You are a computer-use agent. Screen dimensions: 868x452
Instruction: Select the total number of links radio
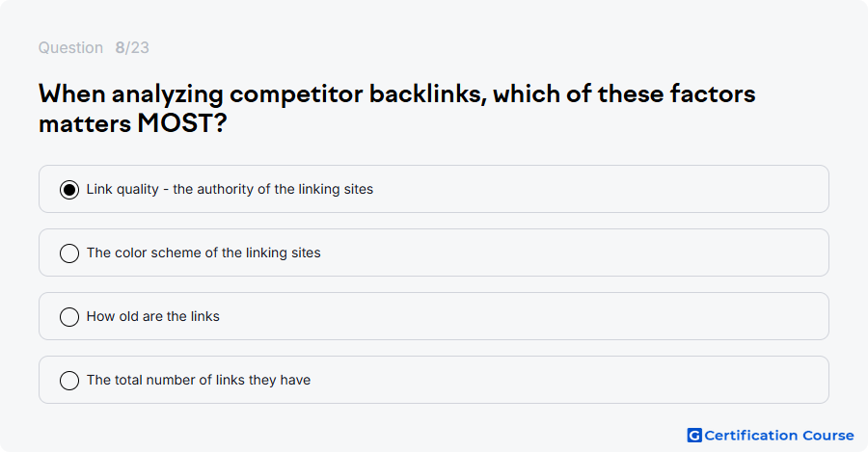pyautogui.click(x=69, y=381)
